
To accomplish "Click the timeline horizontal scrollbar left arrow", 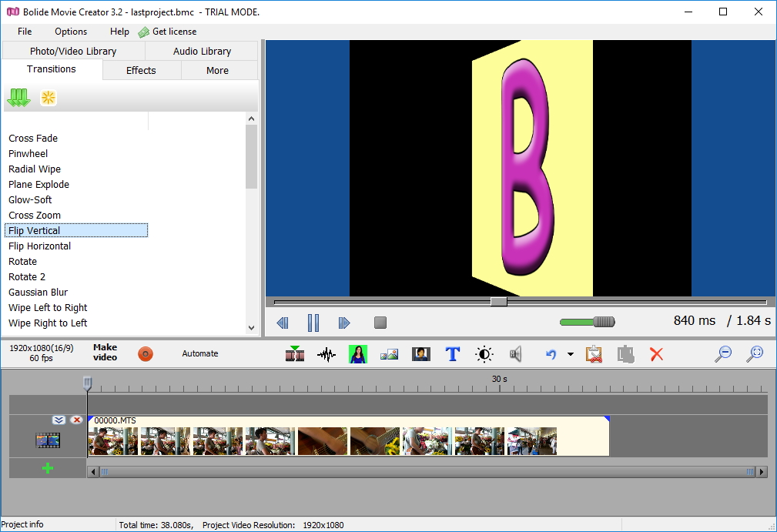I will (92, 472).
